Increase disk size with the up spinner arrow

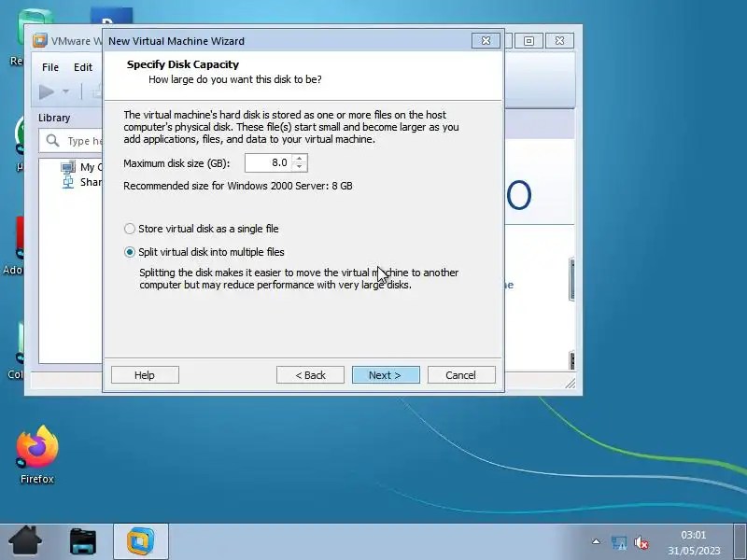299,159
